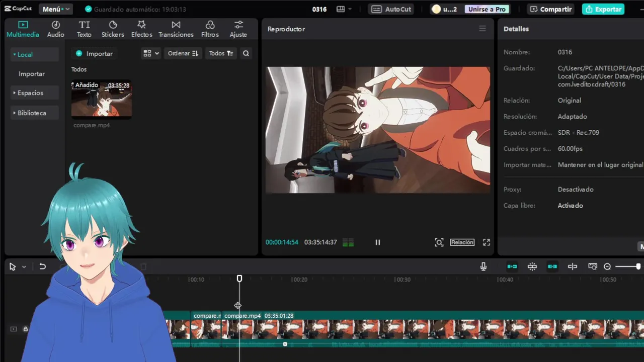Open the Ajuste tab

pyautogui.click(x=238, y=29)
